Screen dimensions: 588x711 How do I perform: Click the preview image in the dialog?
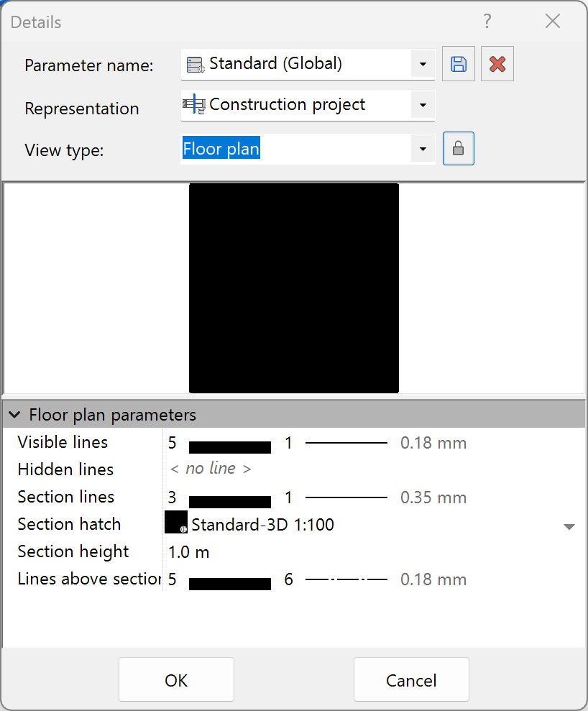pos(294,288)
